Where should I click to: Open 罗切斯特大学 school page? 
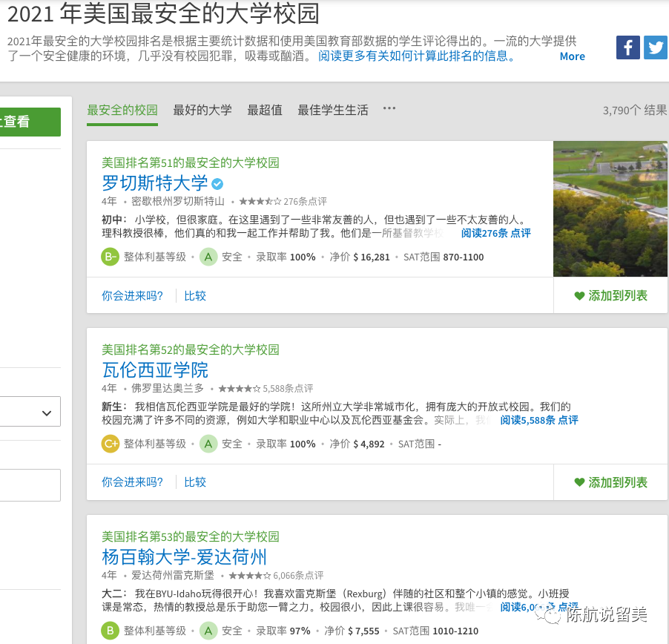click(154, 183)
